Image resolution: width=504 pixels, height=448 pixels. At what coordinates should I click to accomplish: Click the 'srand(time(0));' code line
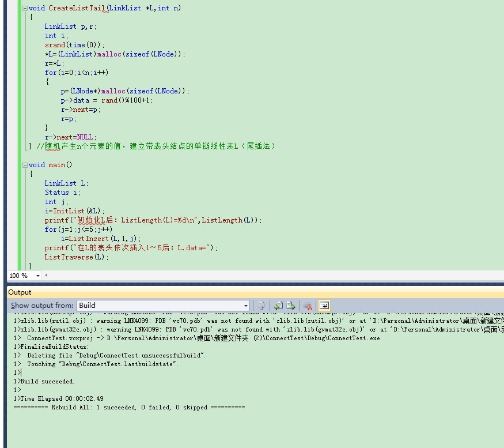click(x=74, y=45)
